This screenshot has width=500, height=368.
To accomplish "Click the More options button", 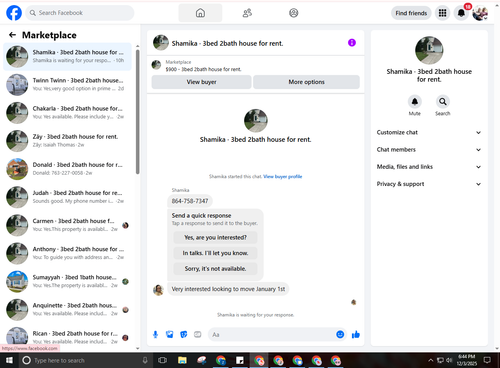I will (306, 82).
